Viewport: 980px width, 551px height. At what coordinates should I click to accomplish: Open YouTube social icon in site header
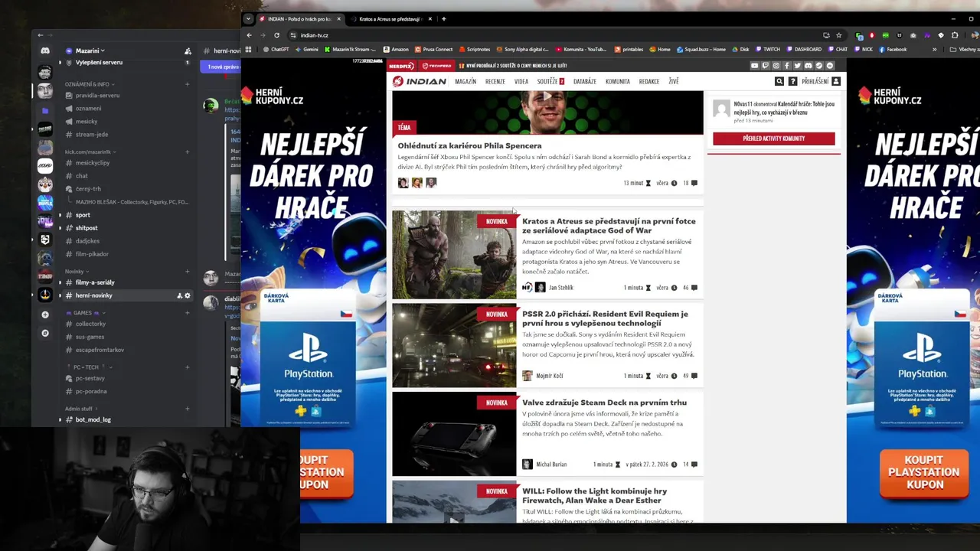pos(754,66)
